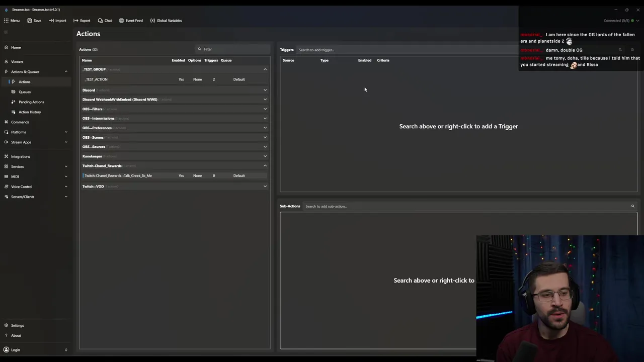Sort triggers by Criteria column header
Viewport: 644px width, 362px height.
pos(383,60)
